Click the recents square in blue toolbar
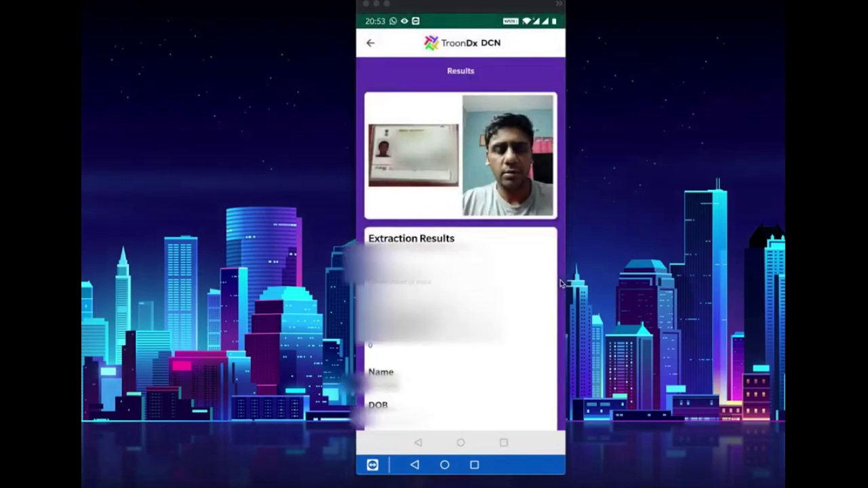 click(x=474, y=465)
